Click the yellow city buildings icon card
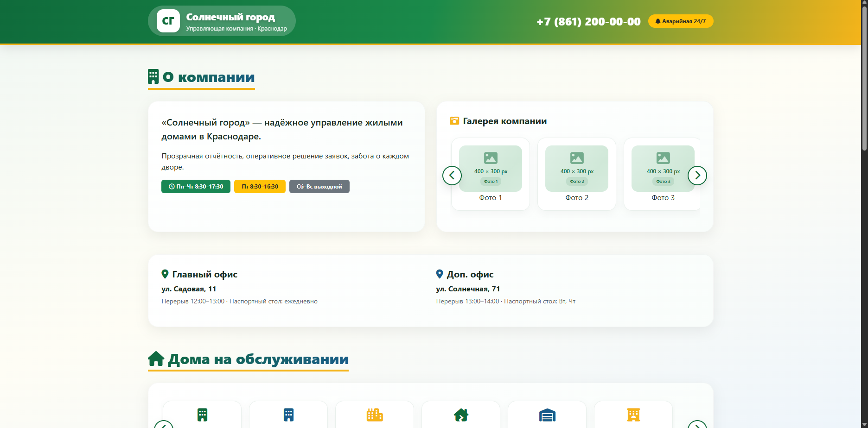This screenshot has width=868, height=428. [375, 415]
